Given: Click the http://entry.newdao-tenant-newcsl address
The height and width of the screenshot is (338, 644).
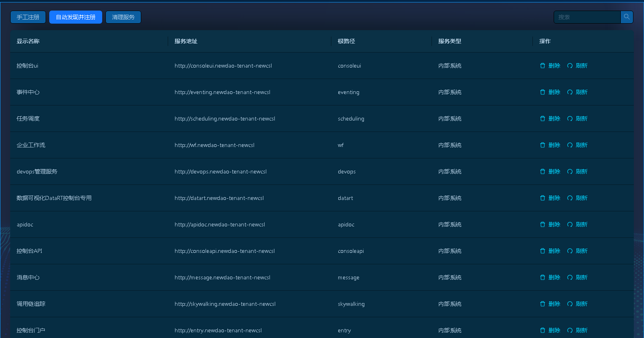Looking at the screenshot, I should 218,330.
